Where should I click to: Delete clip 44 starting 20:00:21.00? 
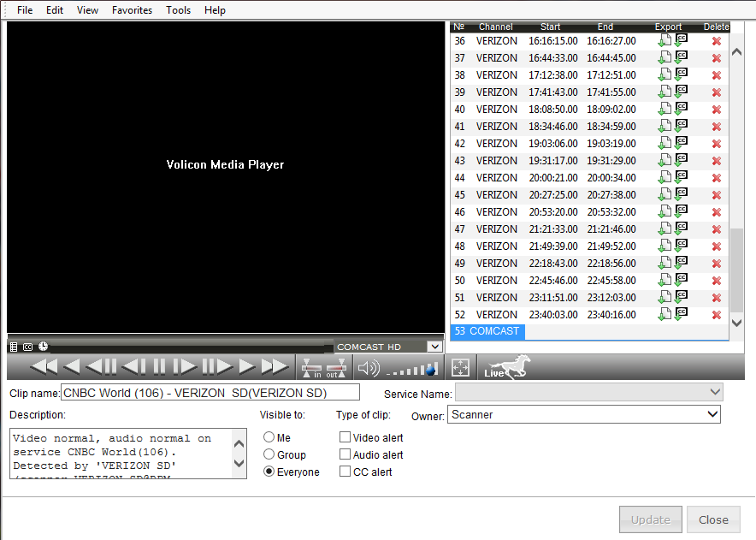pos(717,179)
